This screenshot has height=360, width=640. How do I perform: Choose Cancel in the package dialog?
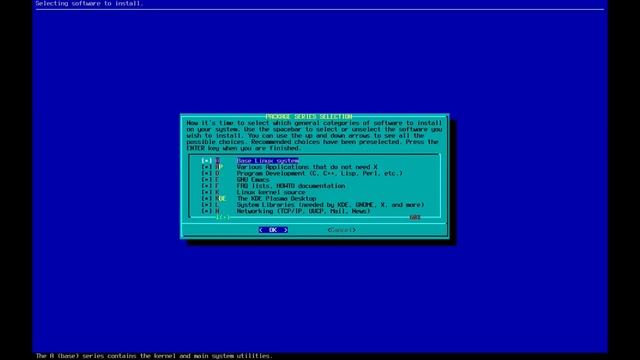[342, 230]
